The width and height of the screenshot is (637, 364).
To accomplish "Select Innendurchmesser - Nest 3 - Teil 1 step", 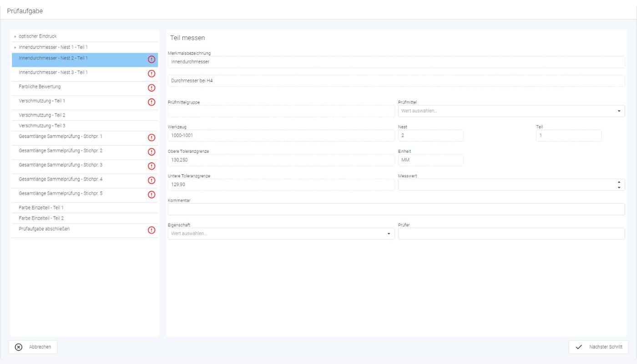I will click(x=85, y=74).
